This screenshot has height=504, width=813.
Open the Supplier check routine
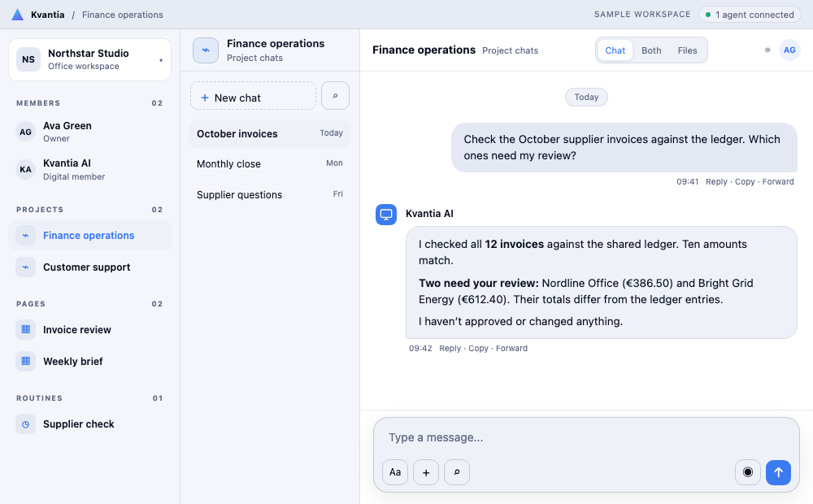pyautogui.click(x=89, y=424)
